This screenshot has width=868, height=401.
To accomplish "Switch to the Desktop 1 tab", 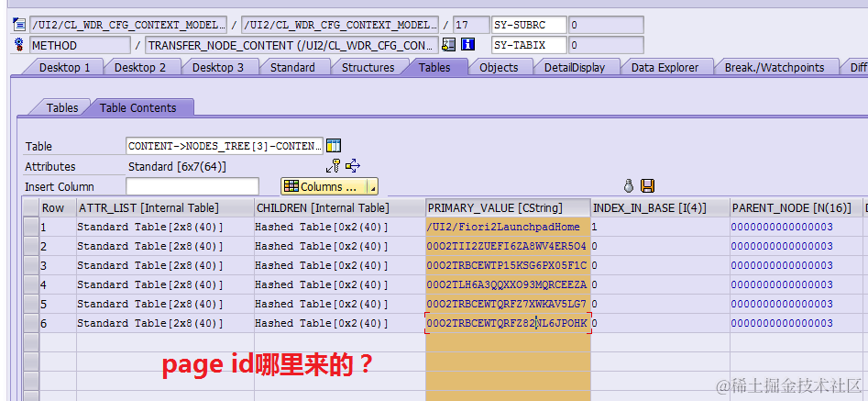I will point(64,67).
